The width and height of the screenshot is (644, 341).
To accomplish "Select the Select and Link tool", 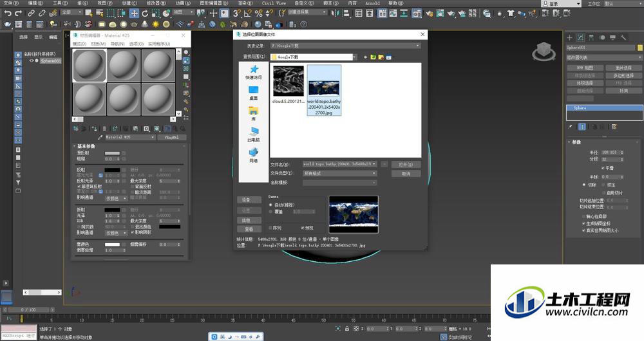I will coord(31,13).
